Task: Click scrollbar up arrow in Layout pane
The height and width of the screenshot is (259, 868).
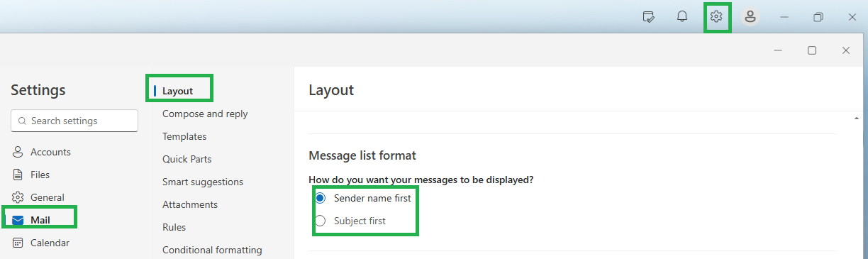Action: click(857, 118)
